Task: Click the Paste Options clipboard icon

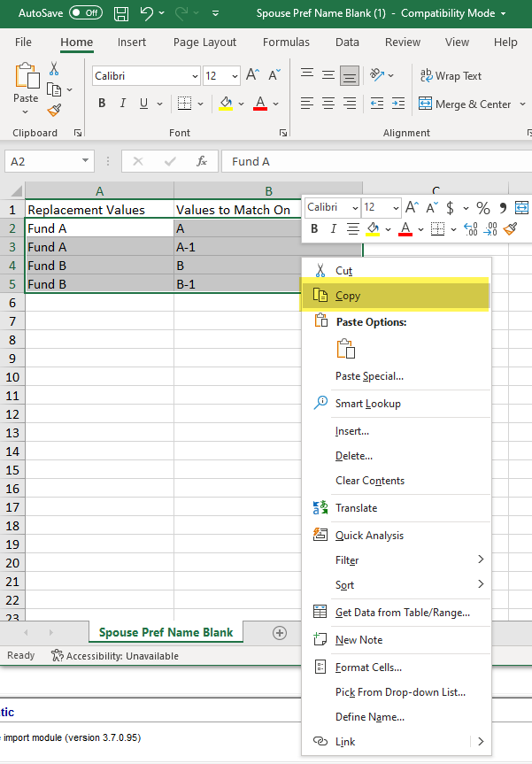Action: coord(345,349)
